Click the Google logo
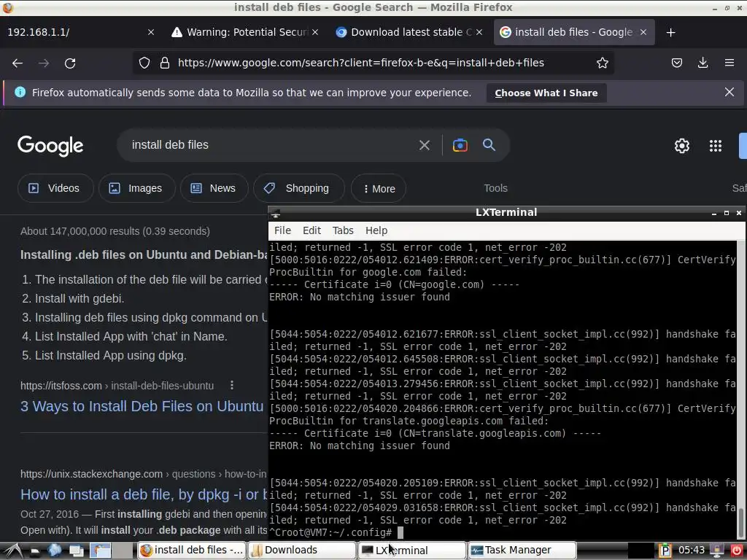 pos(50,146)
